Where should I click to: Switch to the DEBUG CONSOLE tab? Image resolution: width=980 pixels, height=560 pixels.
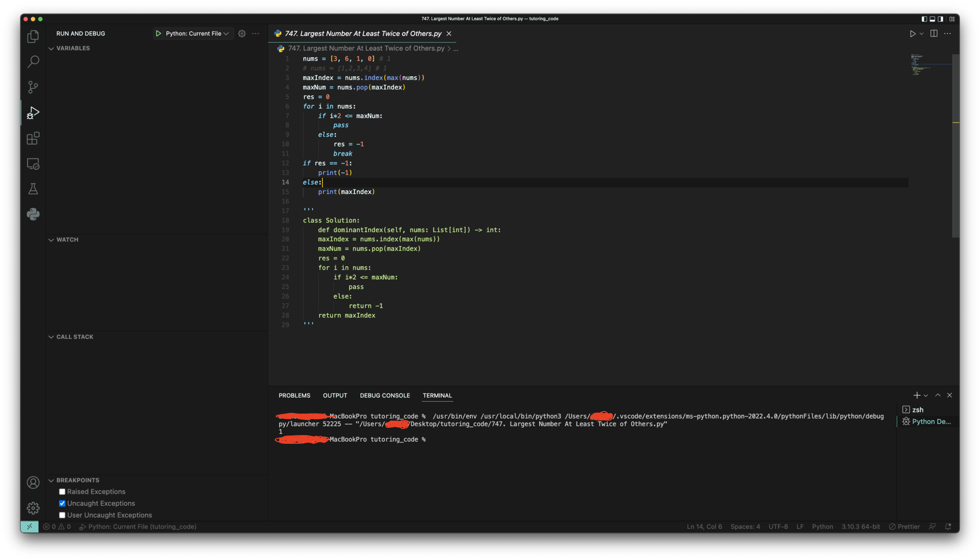coord(385,395)
